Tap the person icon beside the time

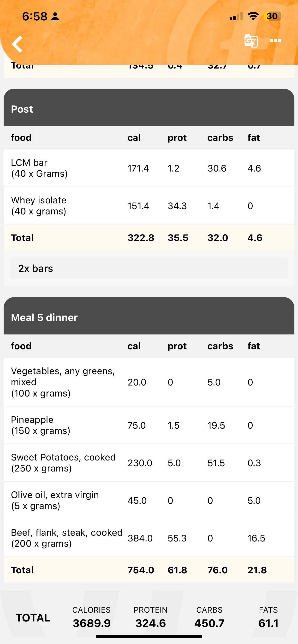(55, 17)
